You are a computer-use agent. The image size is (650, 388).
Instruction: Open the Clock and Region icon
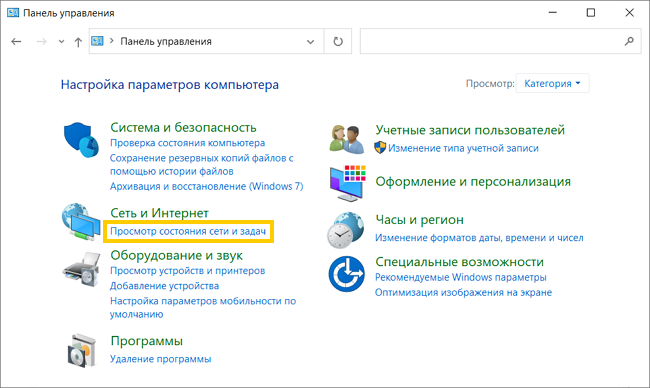(x=346, y=230)
